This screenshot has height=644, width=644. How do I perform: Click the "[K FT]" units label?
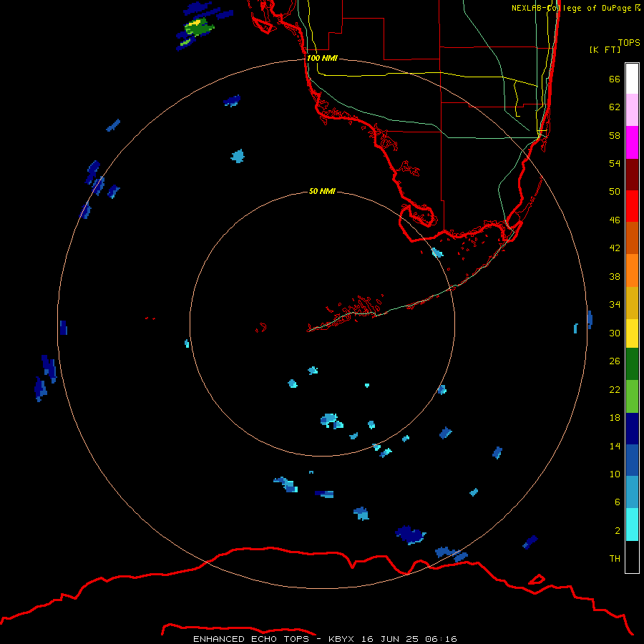click(x=605, y=49)
